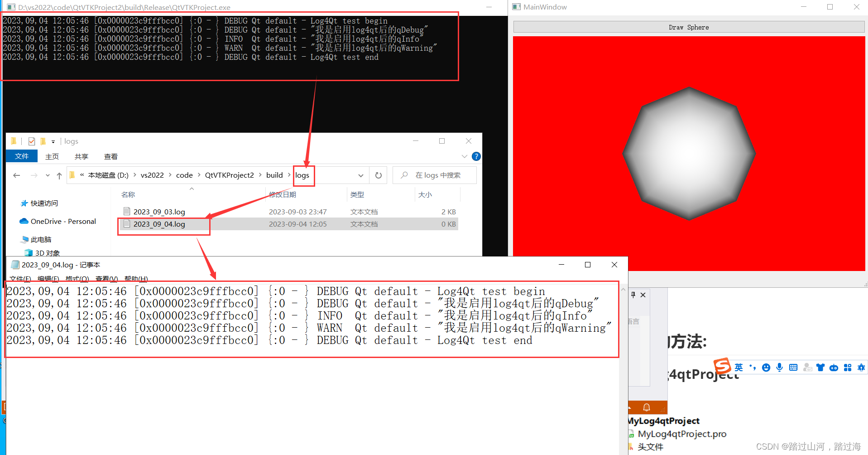Screen dimensions: 868x455
Task: Open recent locations dropdown in Explorer
Action: click(x=48, y=175)
